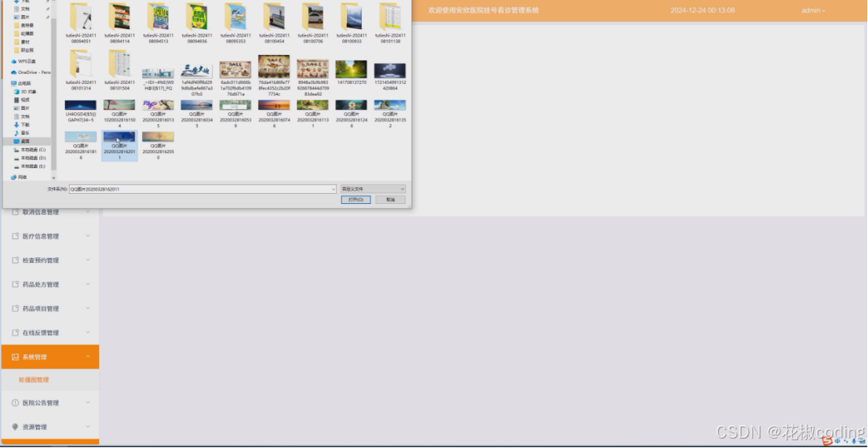Viewport: 868px width, 448px height.
Task: Click the file name input field
Action: coord(202,189)
